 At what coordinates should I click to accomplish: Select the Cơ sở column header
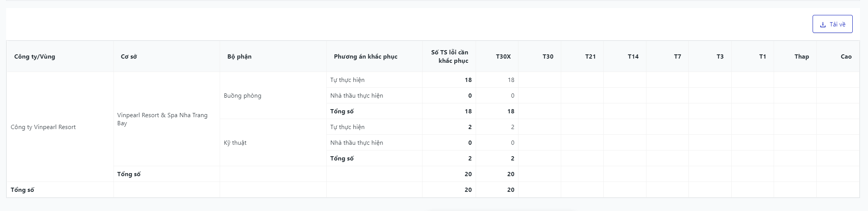tap(129, 57)
